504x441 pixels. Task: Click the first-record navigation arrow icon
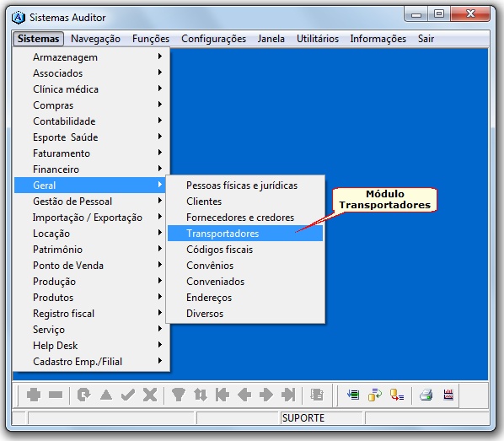pyautogui.click(x=223, y=395)
